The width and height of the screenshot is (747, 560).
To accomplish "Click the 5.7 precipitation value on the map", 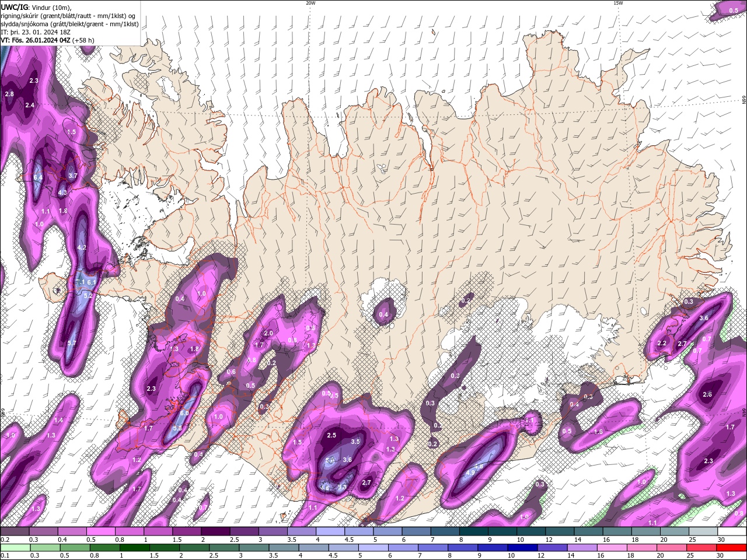I will [72, 343].
